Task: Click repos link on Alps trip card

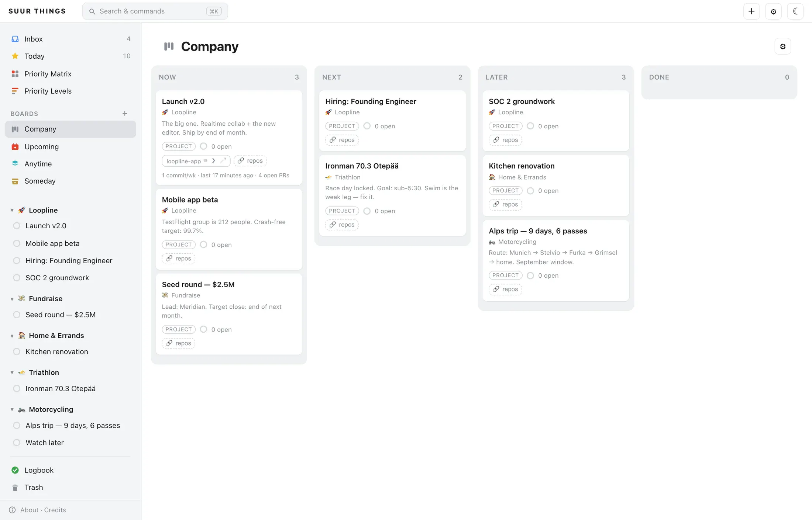Action: [x=505, y=289]
